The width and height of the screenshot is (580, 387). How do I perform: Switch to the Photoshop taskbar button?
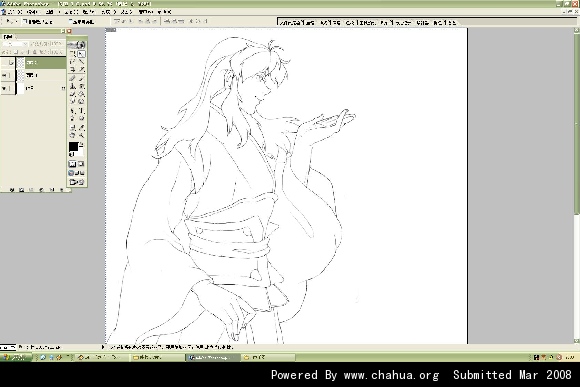pyautogui.click(x=213, y=357)
